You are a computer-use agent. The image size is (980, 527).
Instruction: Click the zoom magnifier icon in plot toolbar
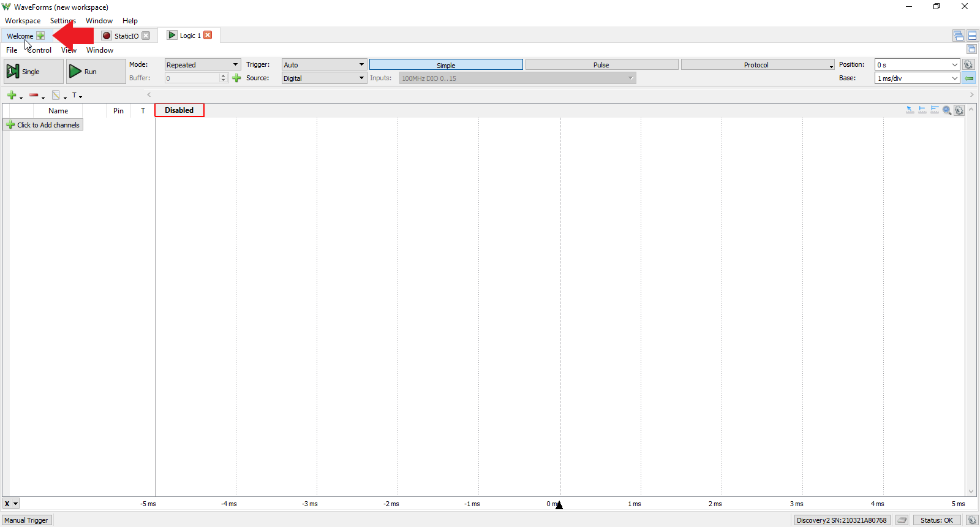click(947, 110)
